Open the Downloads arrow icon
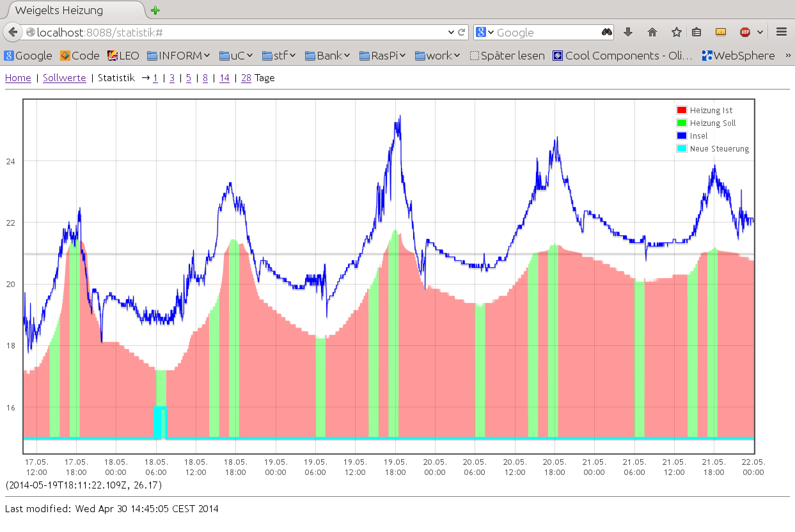The height and width of the screenshot is (532, 795). point(628,32)
